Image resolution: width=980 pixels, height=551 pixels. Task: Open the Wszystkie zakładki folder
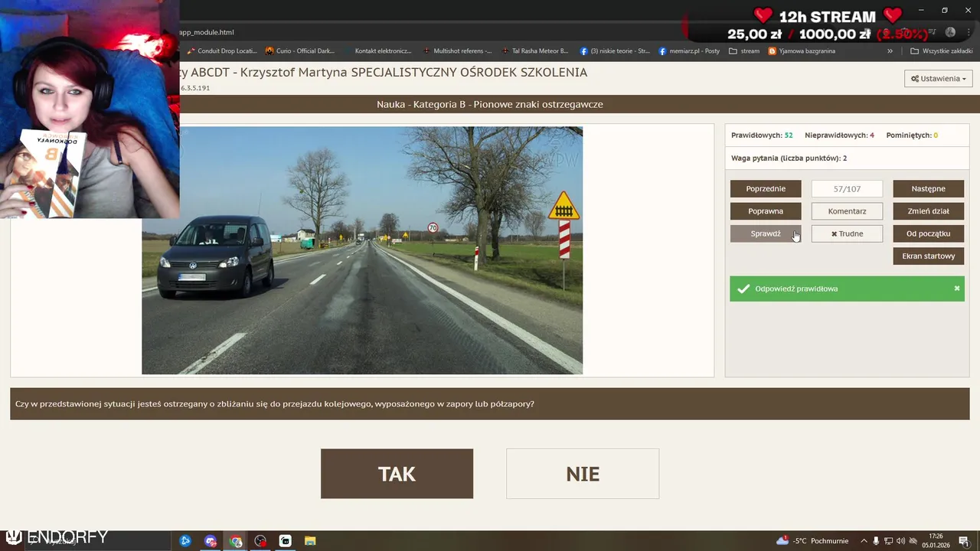click(941, 51)
